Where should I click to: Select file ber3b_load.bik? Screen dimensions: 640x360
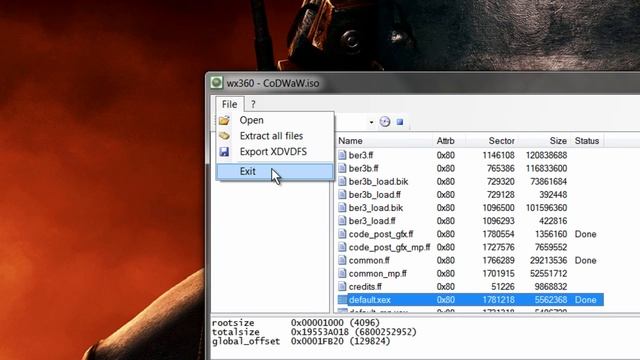click(x=378, y=182)
